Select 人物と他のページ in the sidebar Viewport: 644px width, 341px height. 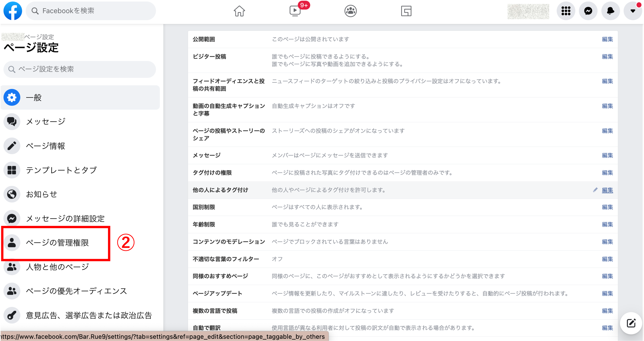(57, 267)
